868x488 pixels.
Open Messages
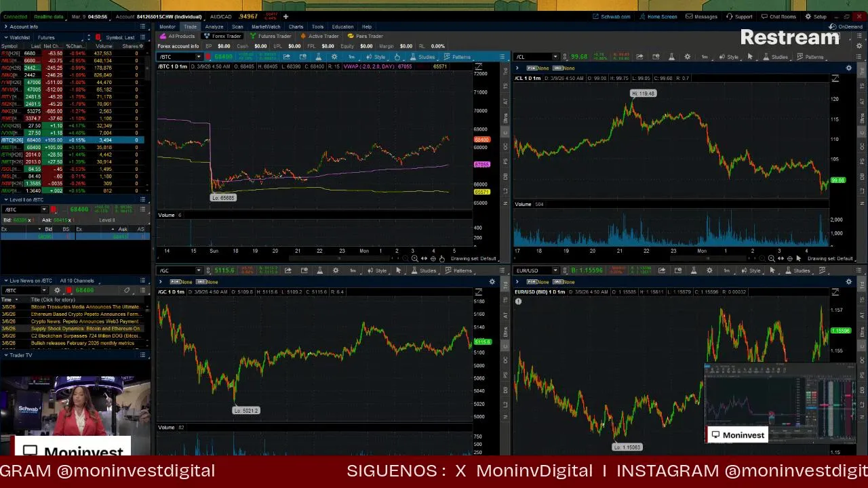(702, 16)
